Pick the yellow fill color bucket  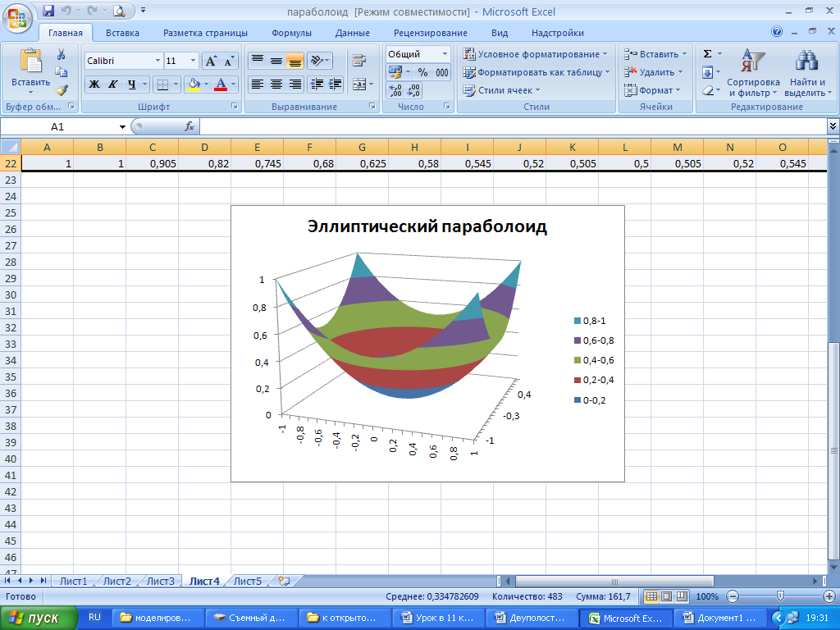[194, 84]
